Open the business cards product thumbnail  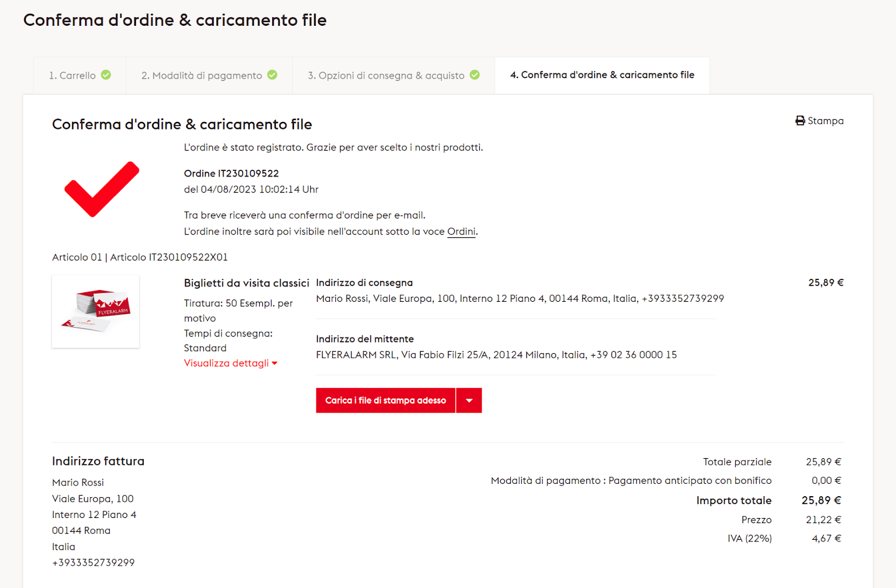96,311
